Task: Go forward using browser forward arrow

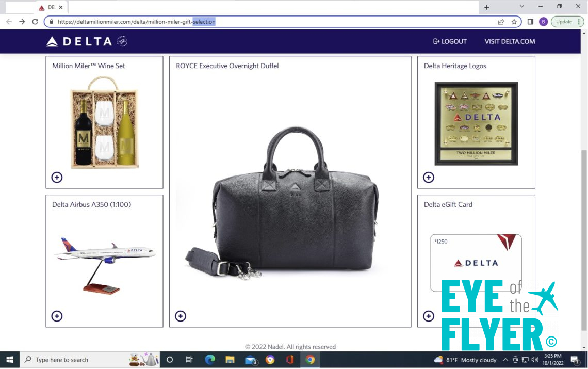Action: (22, 22)
